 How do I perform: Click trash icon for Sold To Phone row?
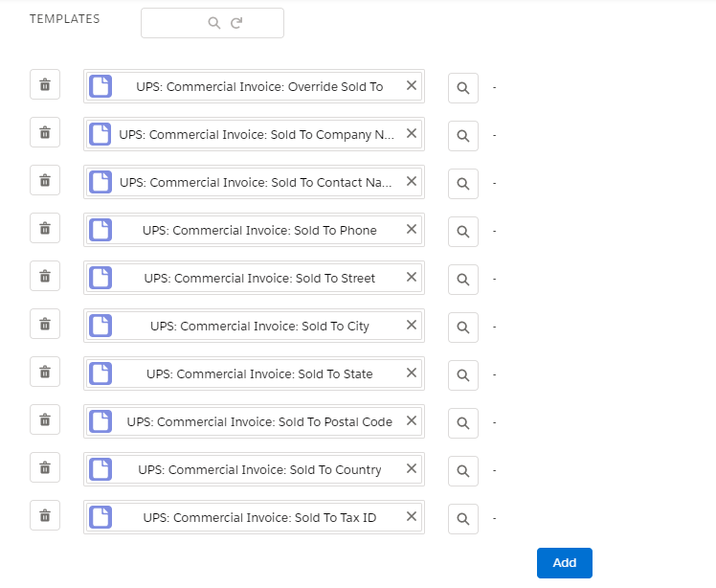click(x=45, y=228)
